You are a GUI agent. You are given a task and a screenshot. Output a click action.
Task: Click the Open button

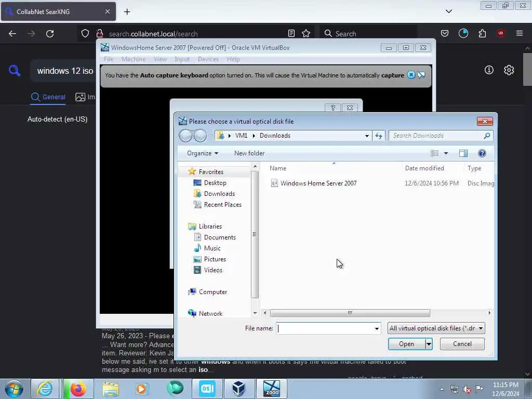coord(406,344)
